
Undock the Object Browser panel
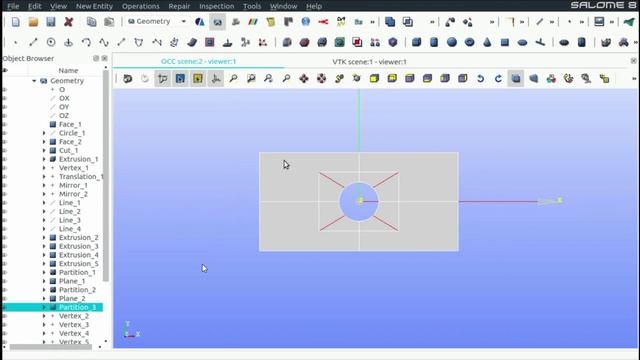point(96,58)
